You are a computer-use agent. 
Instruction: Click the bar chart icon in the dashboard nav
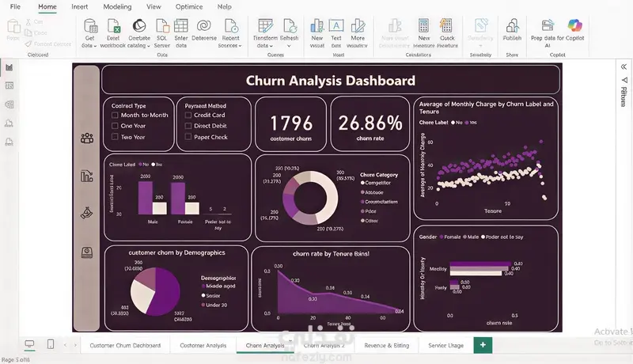(x=87, y=176)
